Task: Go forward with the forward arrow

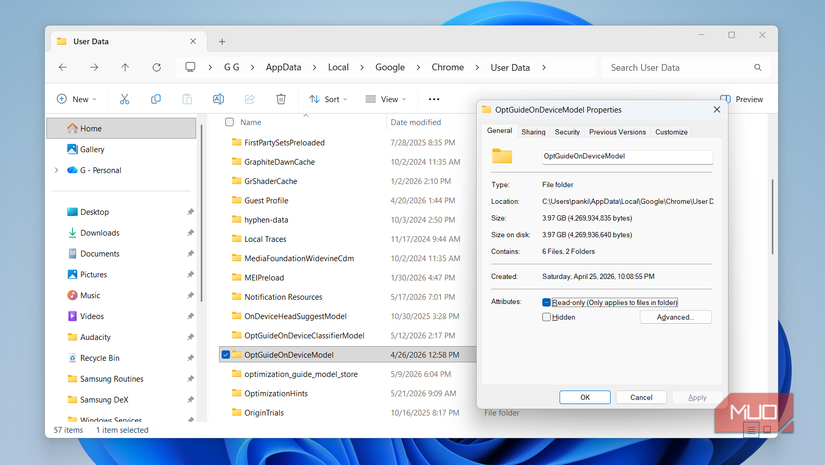Action: 94,67
